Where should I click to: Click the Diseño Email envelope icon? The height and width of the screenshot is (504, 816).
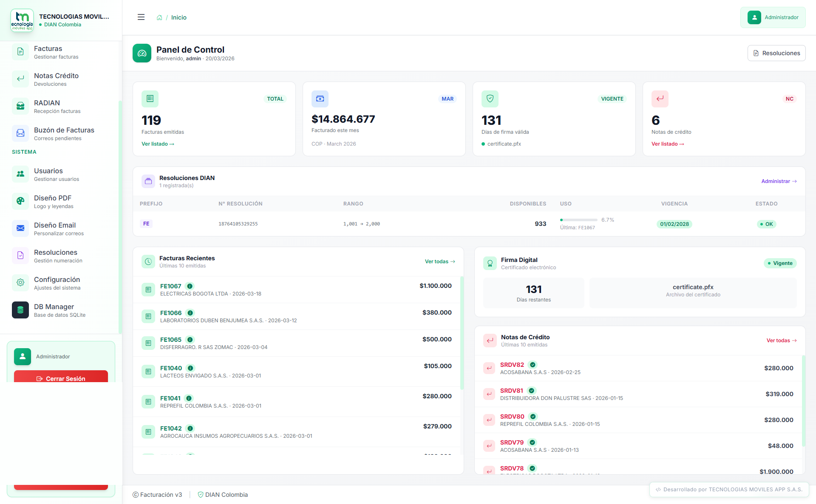[x=20, y=228]
